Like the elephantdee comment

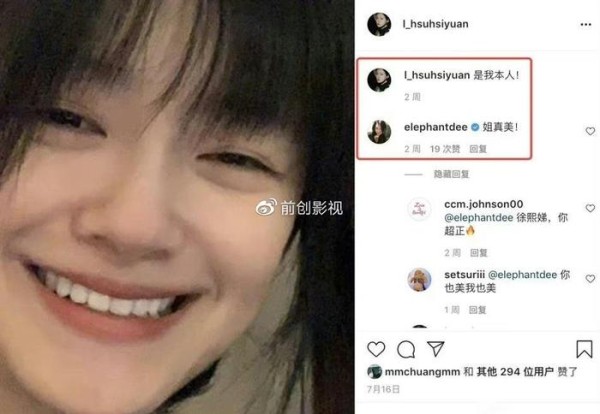click(590, 131)
